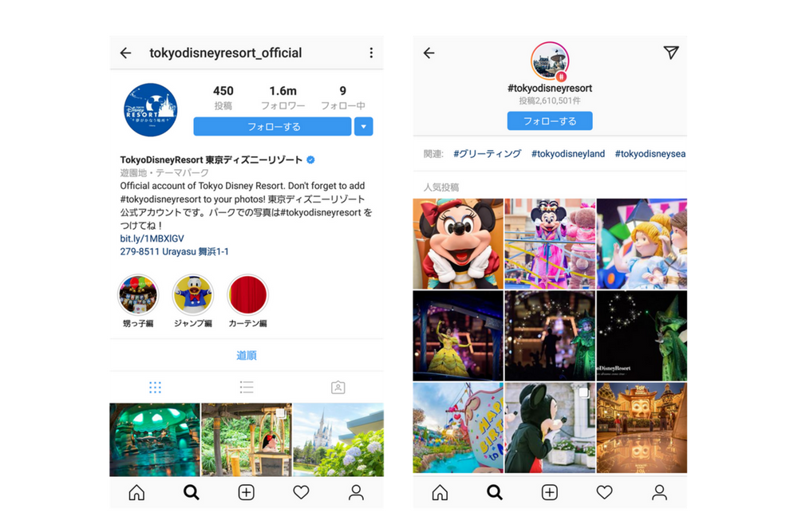This screenshot has height=532, width=798.
Task: Tap the paper plane share icon
Action: tap(671, 53)
